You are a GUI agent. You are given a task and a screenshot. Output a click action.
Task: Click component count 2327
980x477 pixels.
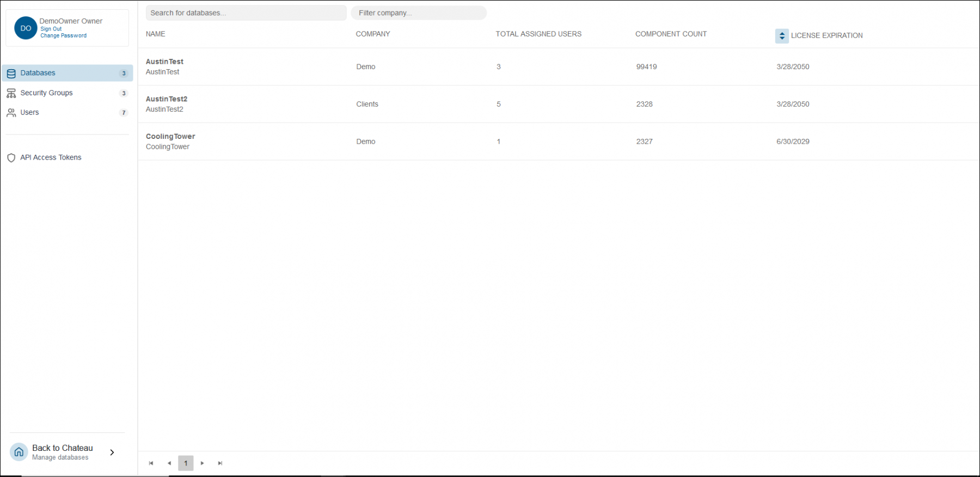[644, 142]
